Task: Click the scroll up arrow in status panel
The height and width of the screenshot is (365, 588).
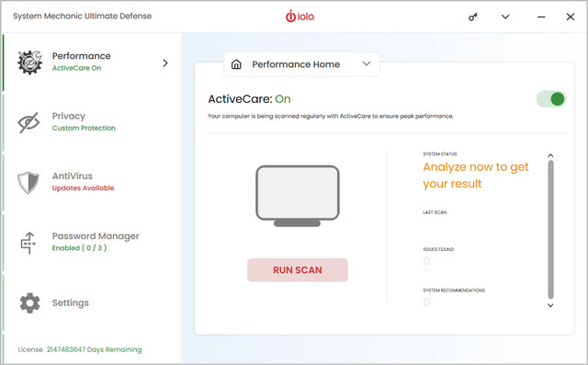Action: (x=550, y=155)
